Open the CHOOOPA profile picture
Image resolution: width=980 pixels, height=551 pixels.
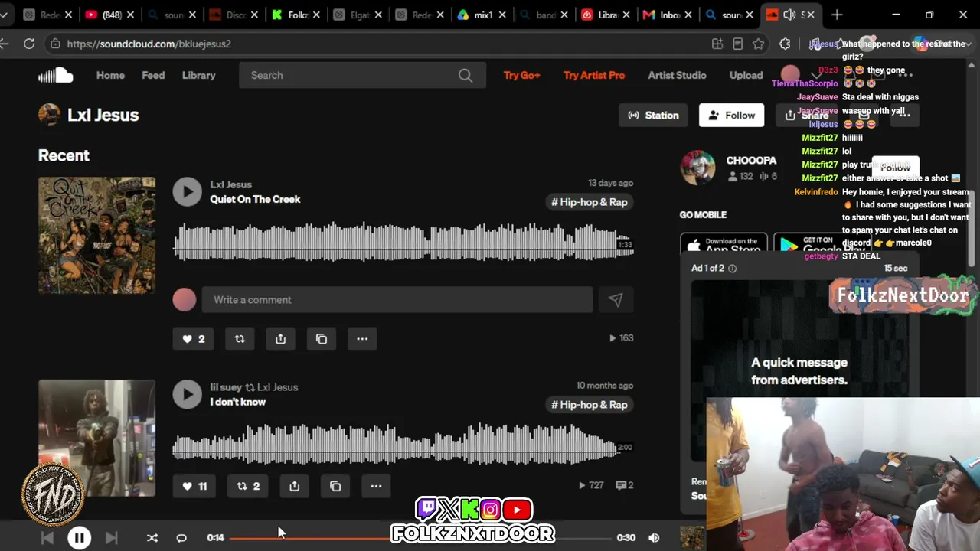point(698,168)
